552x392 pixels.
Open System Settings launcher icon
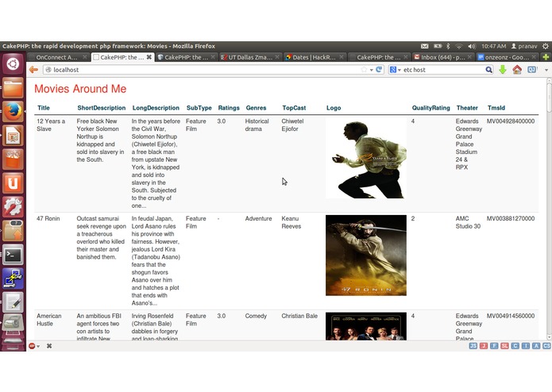click(13, 207)
